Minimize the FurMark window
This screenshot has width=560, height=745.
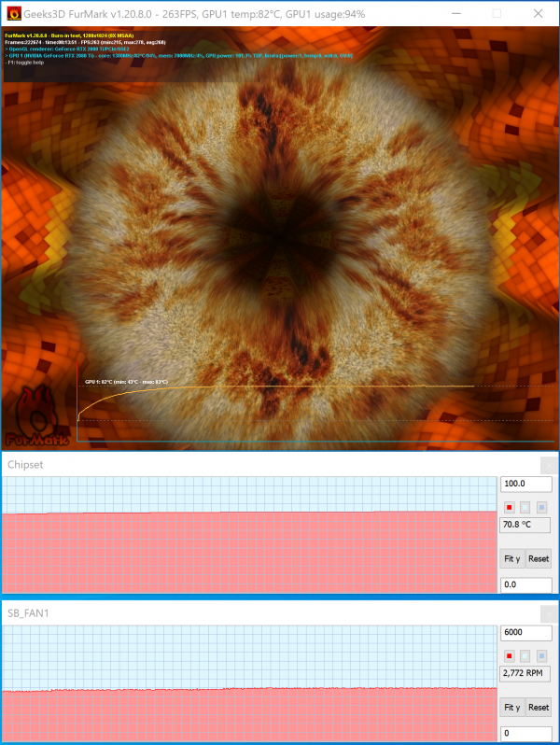456,14
